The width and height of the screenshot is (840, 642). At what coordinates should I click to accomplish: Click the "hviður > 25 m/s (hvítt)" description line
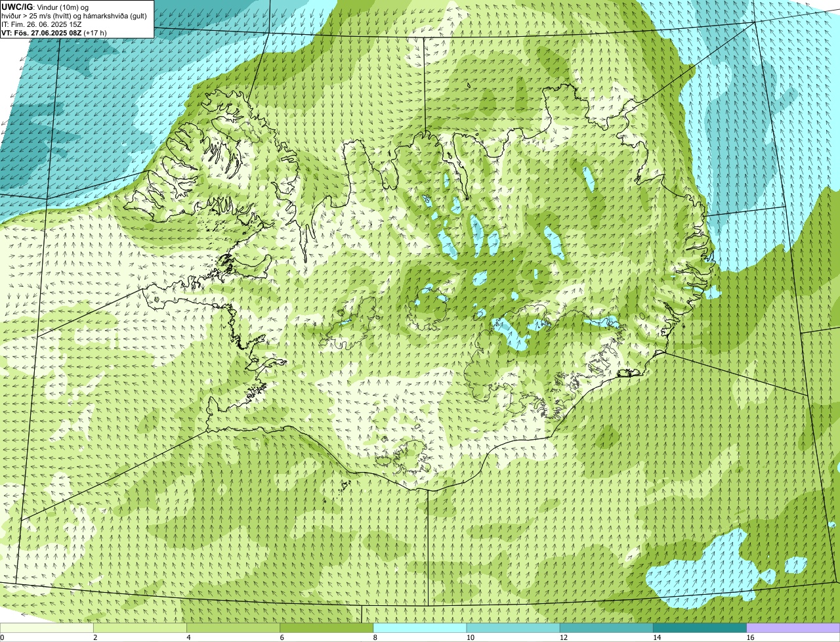click(x=74, y=15)
